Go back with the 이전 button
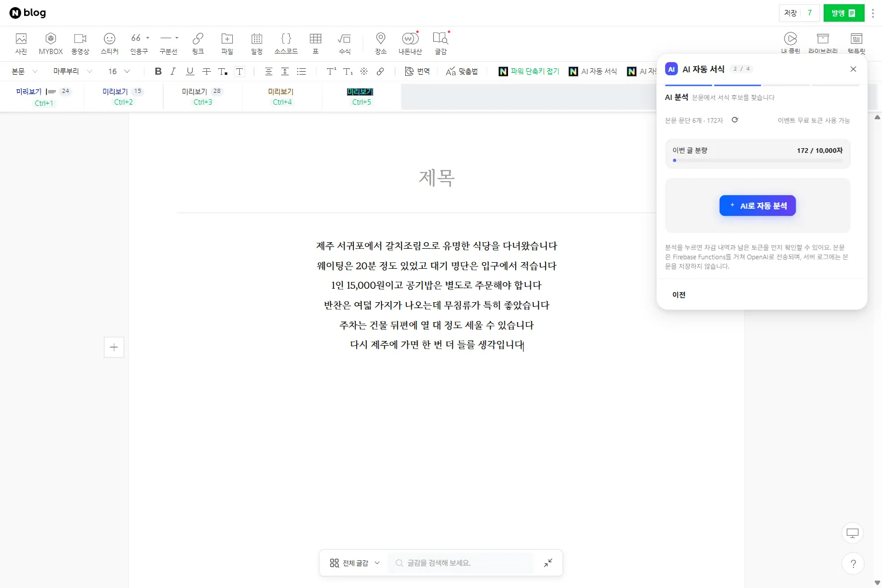Image resolution: width=882 pixels, height=588 pixels. (679, 295)
